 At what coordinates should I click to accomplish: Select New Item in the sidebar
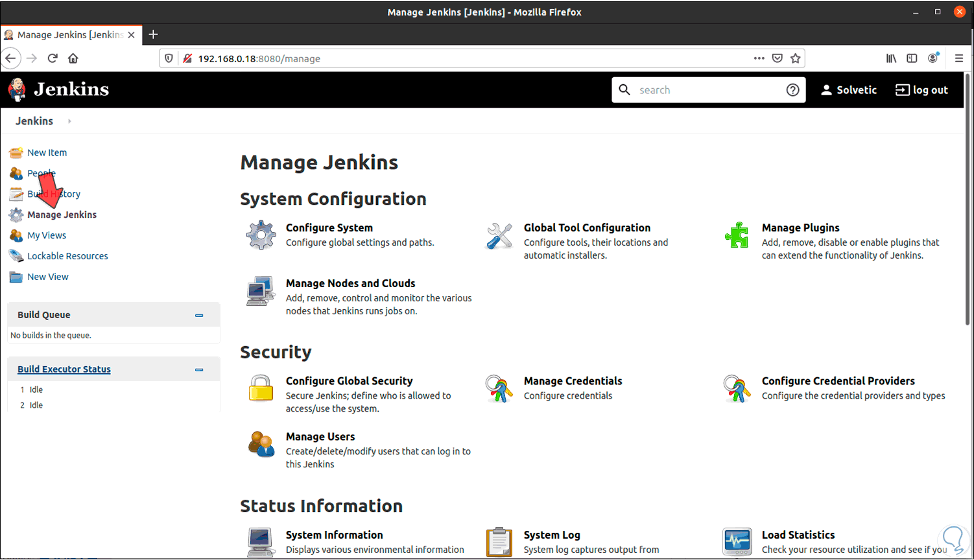pos(47,153)
